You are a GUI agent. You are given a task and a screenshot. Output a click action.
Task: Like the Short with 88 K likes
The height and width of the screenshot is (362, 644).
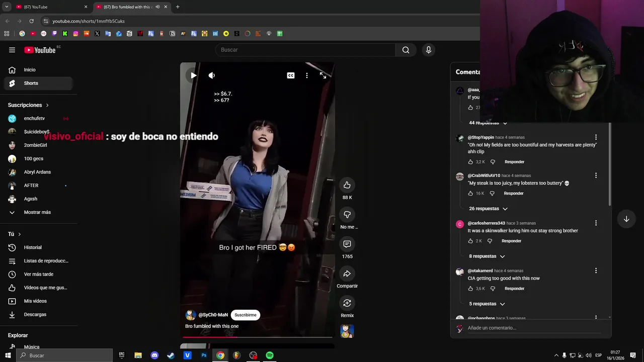tap(347, 185)
